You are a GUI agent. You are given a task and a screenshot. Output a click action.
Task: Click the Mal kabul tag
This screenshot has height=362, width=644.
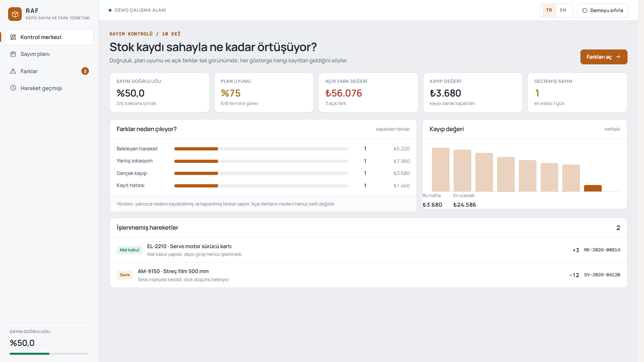(x=130, y=250)
